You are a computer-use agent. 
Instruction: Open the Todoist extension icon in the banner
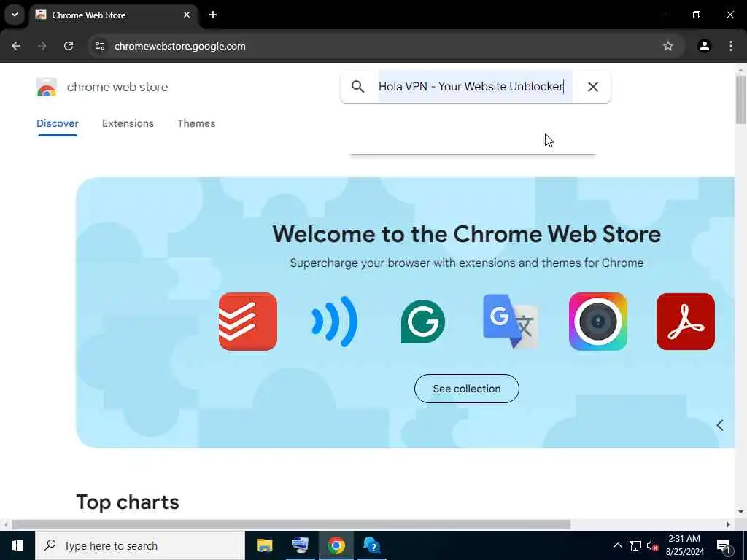click(x=248, y=322)
